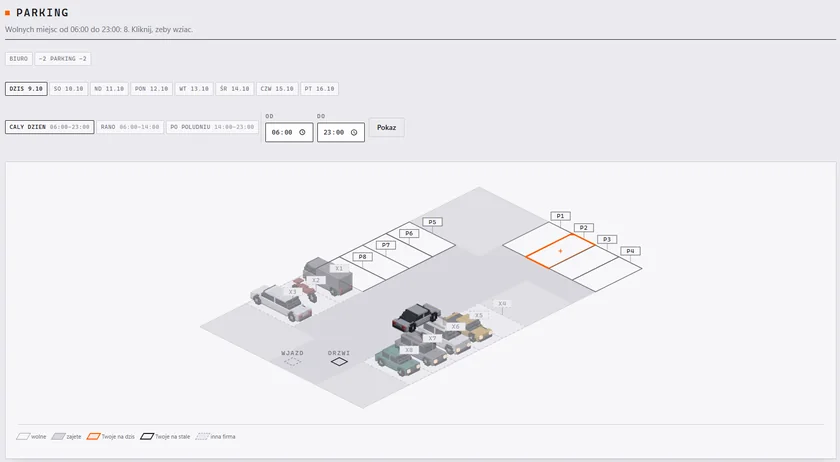Click the Pokaz button
Image resolution: width=840 pixels, height=462 pixels.
(x=386, y=128)
